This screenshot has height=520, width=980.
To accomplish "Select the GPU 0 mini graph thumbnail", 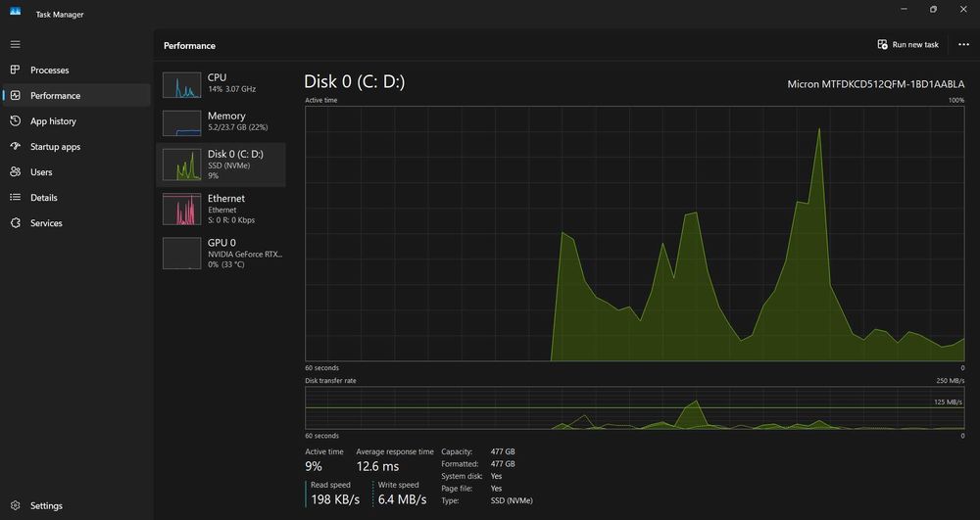I will tap(182, 254).
